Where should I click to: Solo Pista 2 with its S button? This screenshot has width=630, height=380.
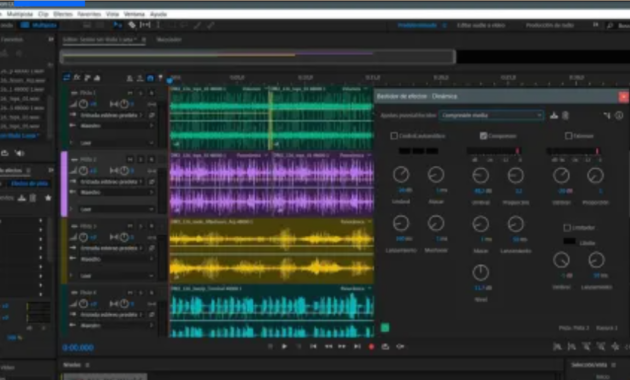(141, 159)
